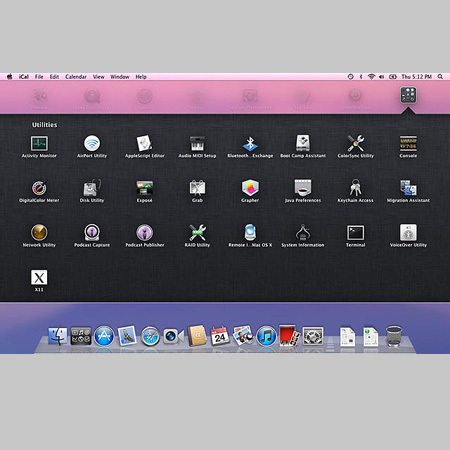Open the App Store from the Dock
The width and height of the screenshot is (450, 450).
104,336
